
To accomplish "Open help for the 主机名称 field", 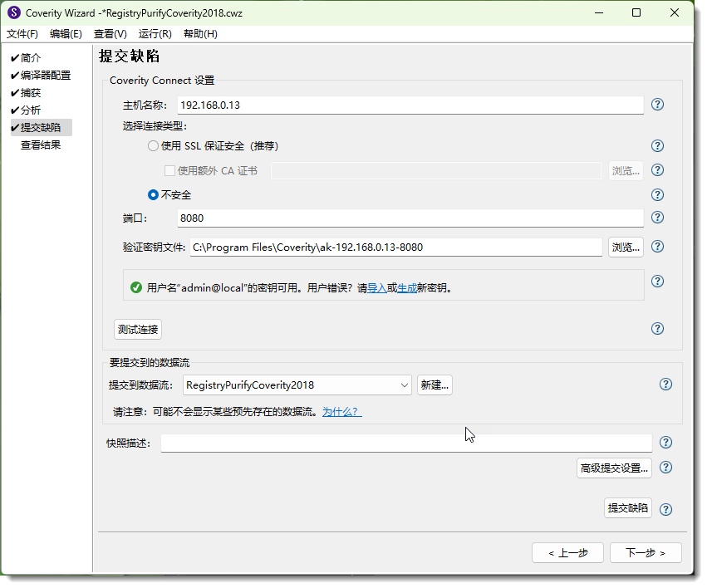I will [657, 105].
